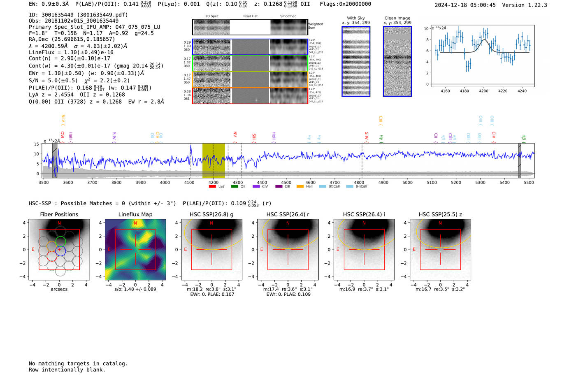This screenshot has width=576, height=392.
Task: Click the hatched gray band near 3550 Å
Action: [x=55, y=160]
